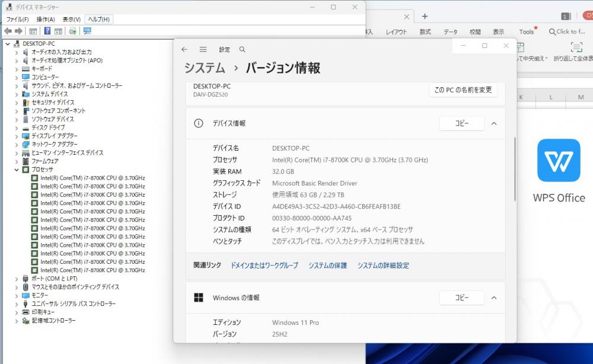Switch to the 数式 tab in WPS

coord(425,32)
